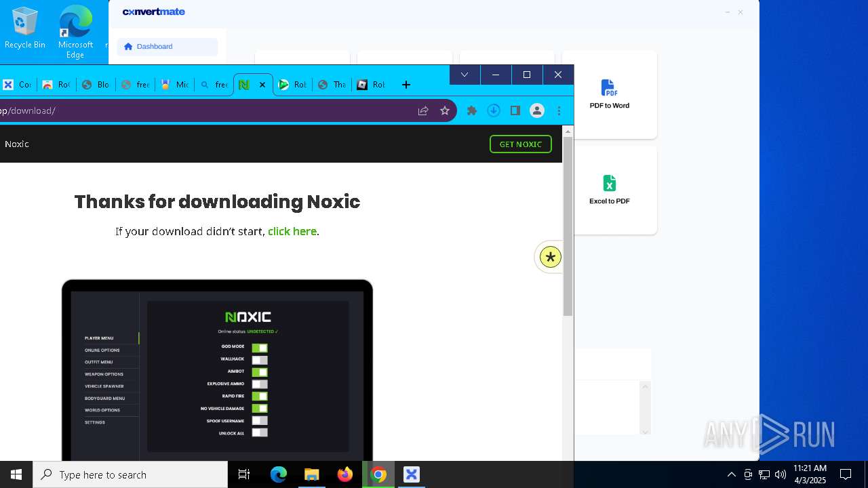Screen dimensions: 868x488
Task: Click the 'click here' download link
Action: pos(292,231)
